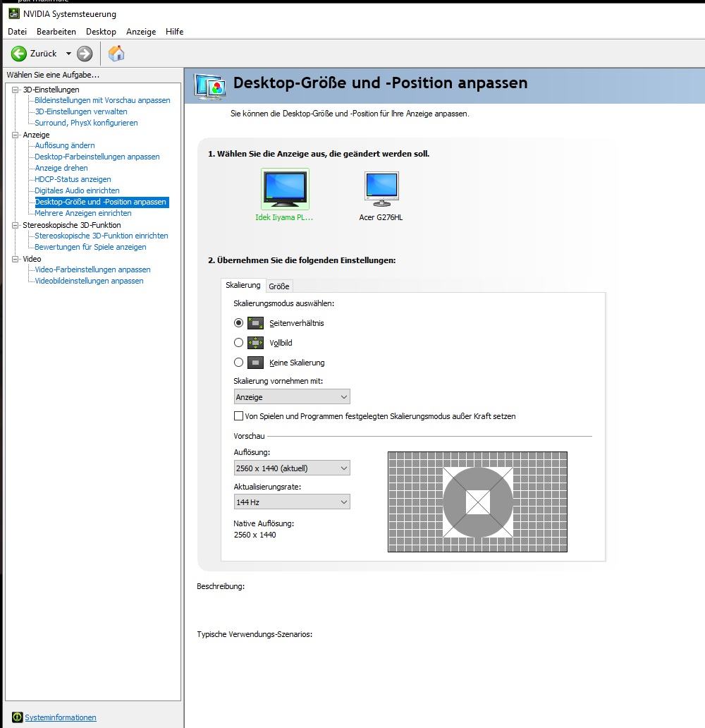Switch to the Größe tab
Screen dimensions: 705x728
(x=279, y=286)
